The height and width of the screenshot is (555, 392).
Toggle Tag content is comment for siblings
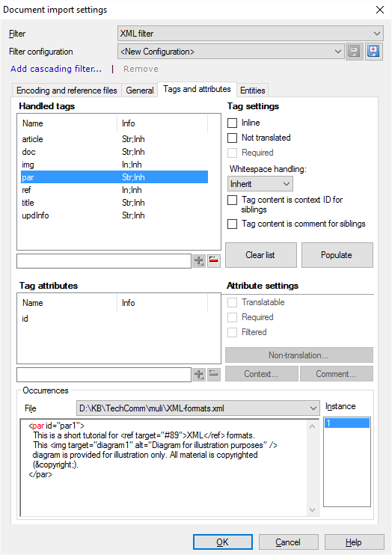point(233,224)
